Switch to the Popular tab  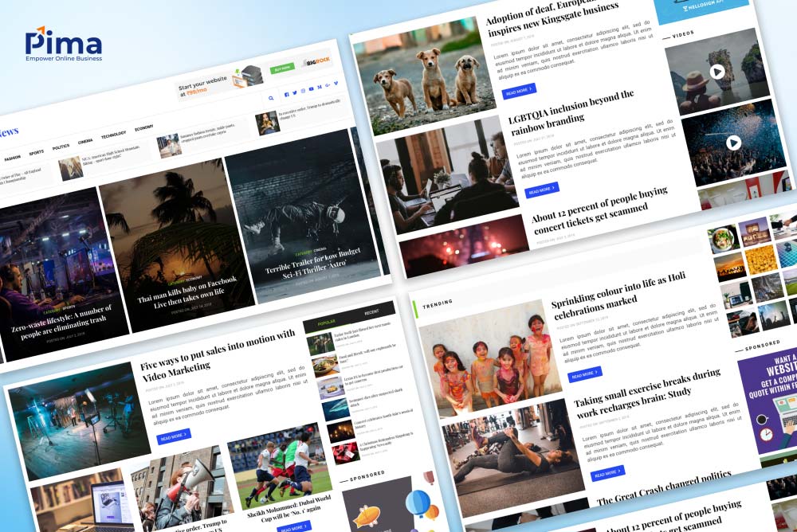point(327,323)
